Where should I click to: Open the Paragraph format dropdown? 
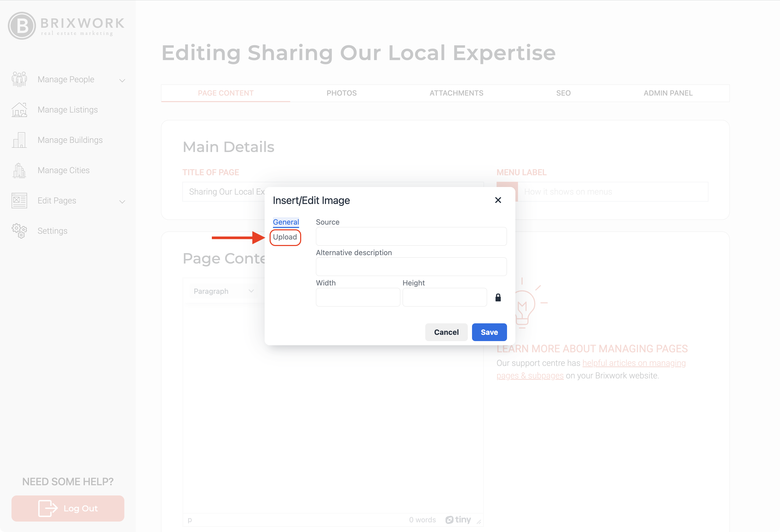(x=223, y=291)
